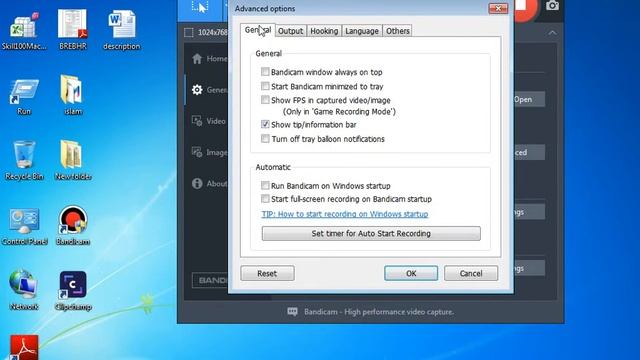The image size is (640, 360).
Task: Switch to the Output tab
Action: (291, 31)
